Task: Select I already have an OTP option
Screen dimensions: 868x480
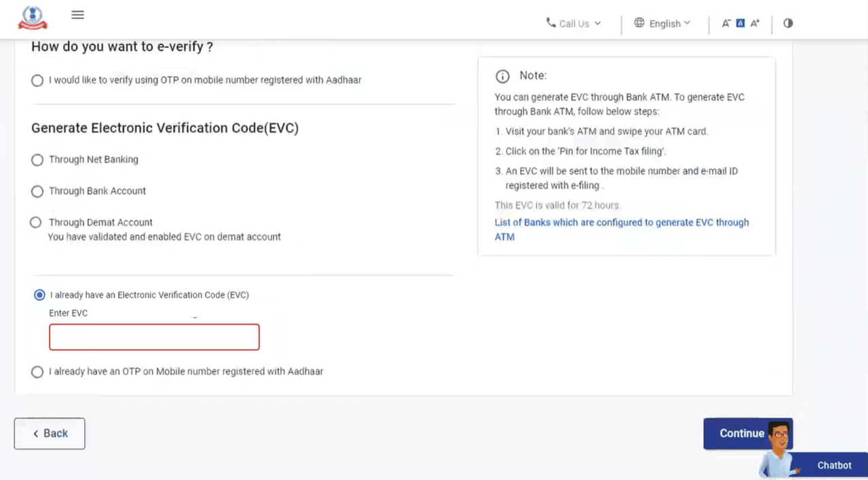Action: (37, 372)
